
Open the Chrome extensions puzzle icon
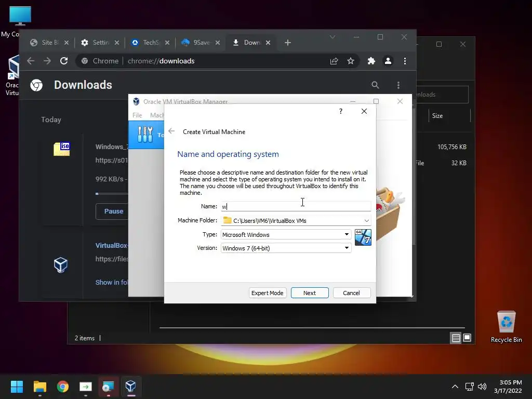coord(371,61)
